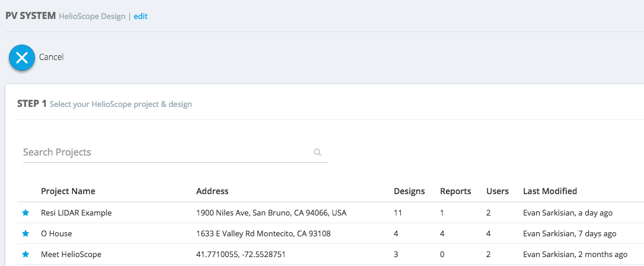Sort by Reports column header
The image size is (644, 266).
[x=455, y=191]
